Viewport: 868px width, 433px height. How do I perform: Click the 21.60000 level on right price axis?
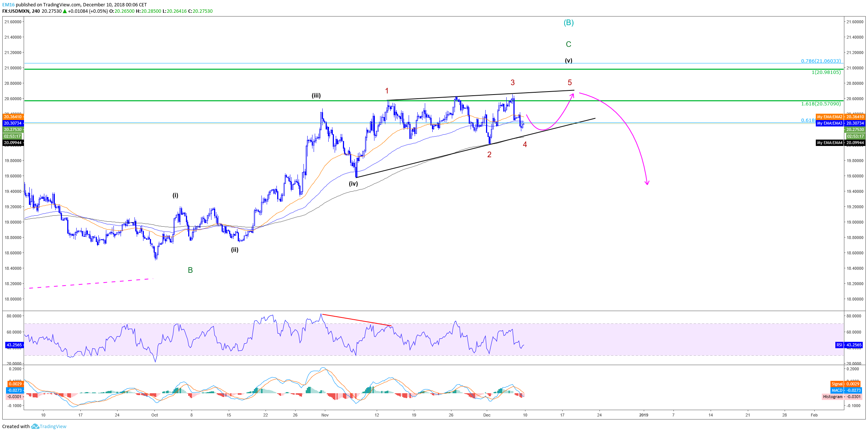coord(854,22)
